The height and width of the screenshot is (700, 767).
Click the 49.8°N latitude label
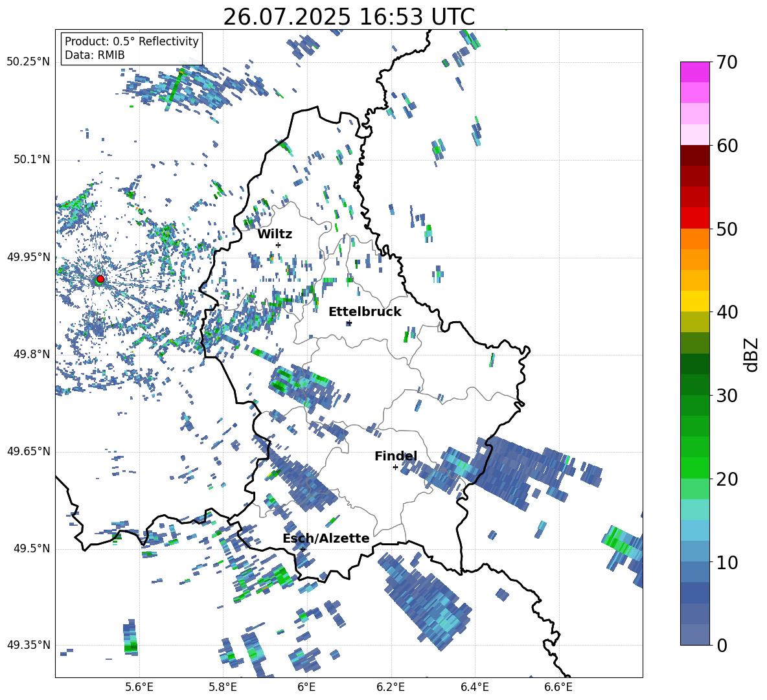[32, 354]
